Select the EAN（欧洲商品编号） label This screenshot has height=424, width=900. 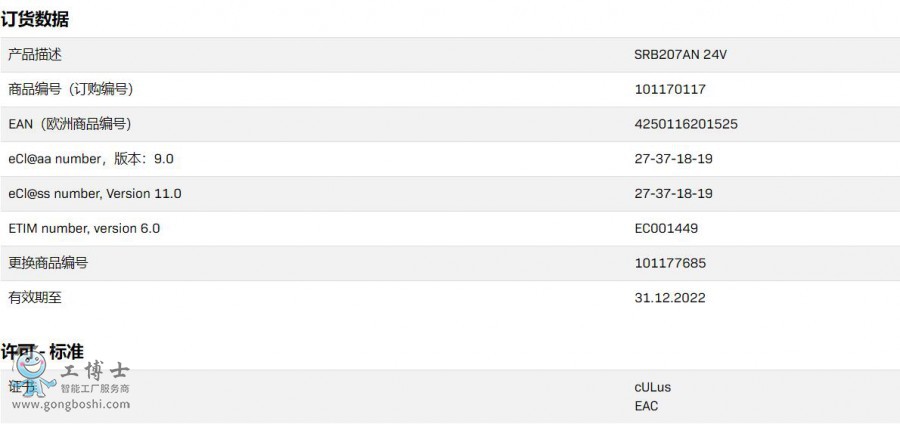(x=69, y=124)
